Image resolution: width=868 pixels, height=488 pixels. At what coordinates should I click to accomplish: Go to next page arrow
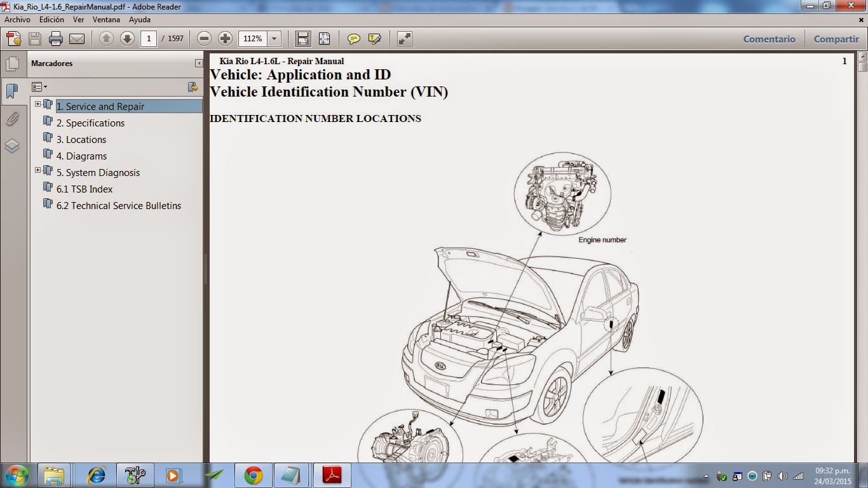click(x=127, y=39)
